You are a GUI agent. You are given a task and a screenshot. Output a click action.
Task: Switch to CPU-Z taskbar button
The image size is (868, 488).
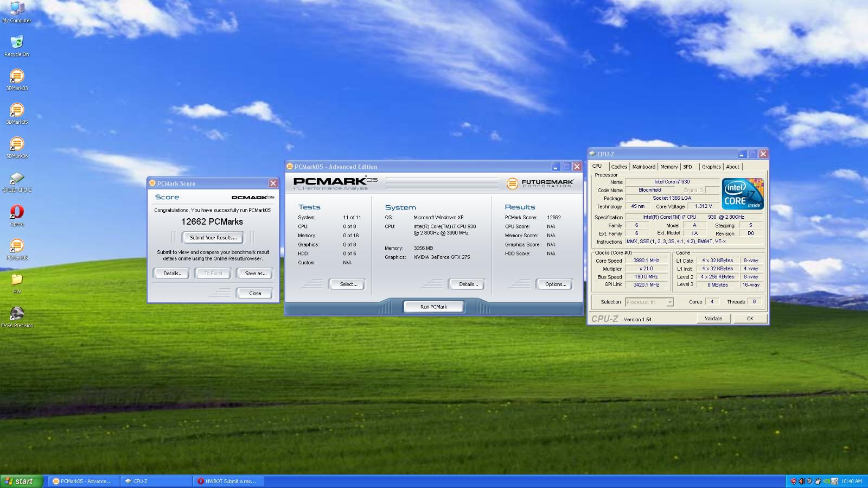click(x=156, y=481)
